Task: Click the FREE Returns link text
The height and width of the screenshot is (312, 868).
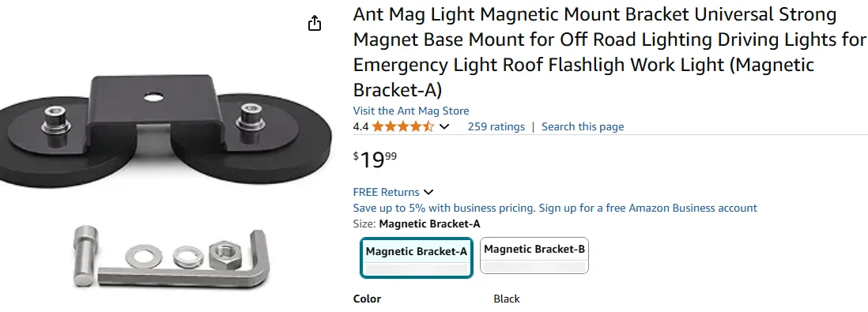Action: coord(387,192)
